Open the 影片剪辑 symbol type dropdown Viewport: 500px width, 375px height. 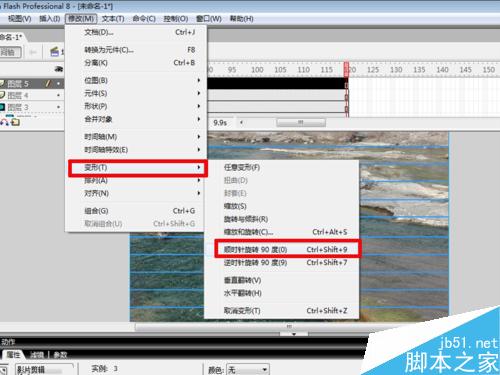45,370
